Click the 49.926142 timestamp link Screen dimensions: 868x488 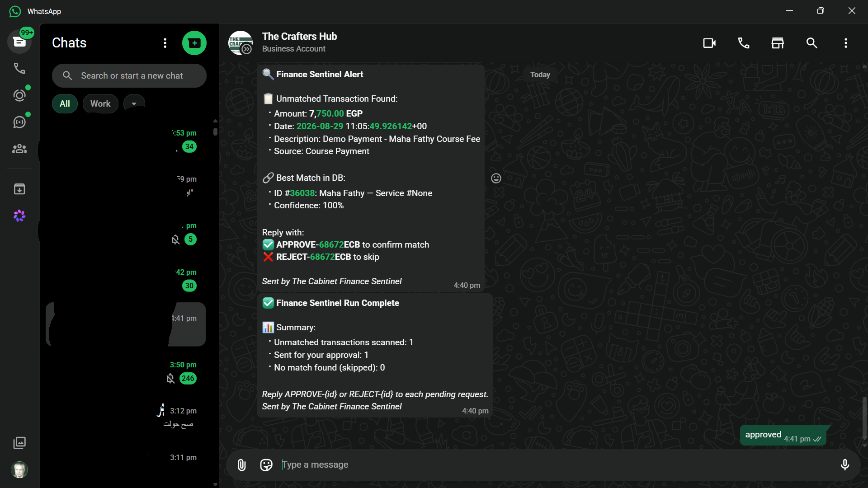coord(391,126)
